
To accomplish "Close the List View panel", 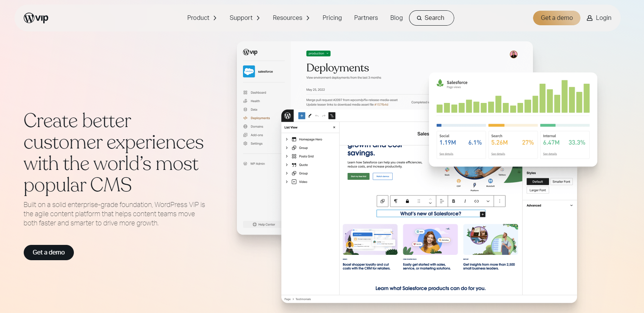I will 334,127.
